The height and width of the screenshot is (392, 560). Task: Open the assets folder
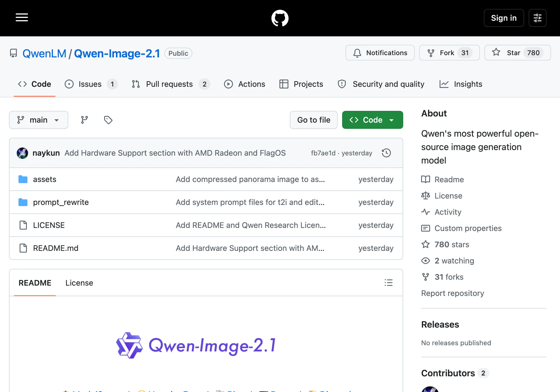tap(45, 179)
